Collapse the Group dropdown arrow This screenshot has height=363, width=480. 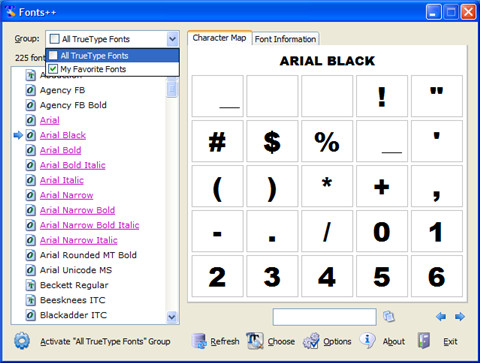click(172, 39)
